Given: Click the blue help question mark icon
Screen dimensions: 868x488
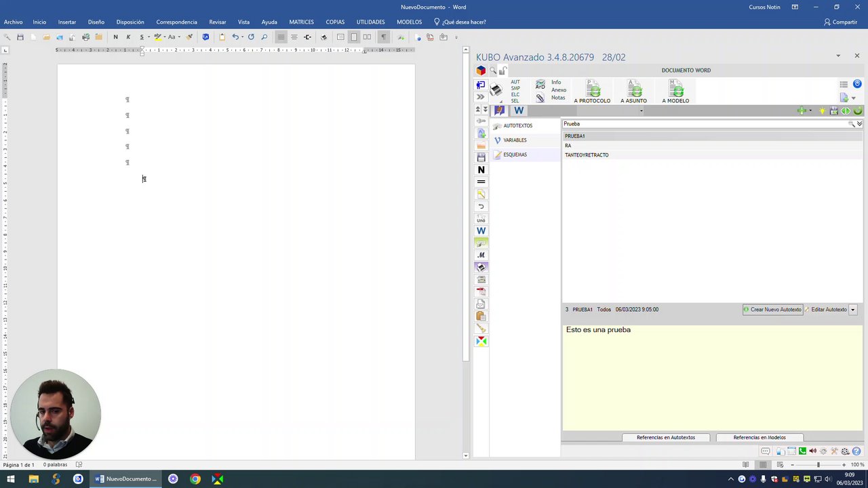Looking at the screenshot, I should click(856, 451).
